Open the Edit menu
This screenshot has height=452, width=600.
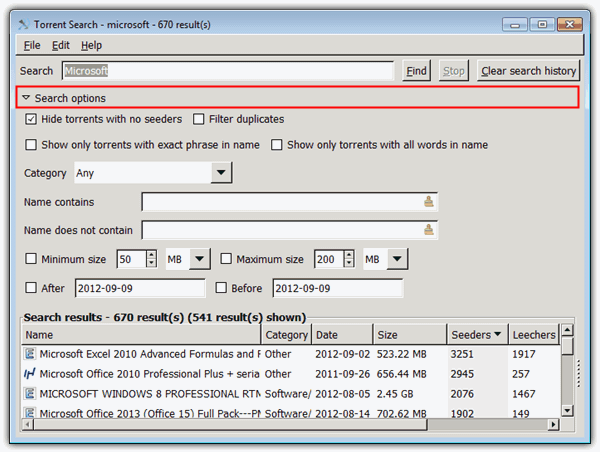pos(60,45)
